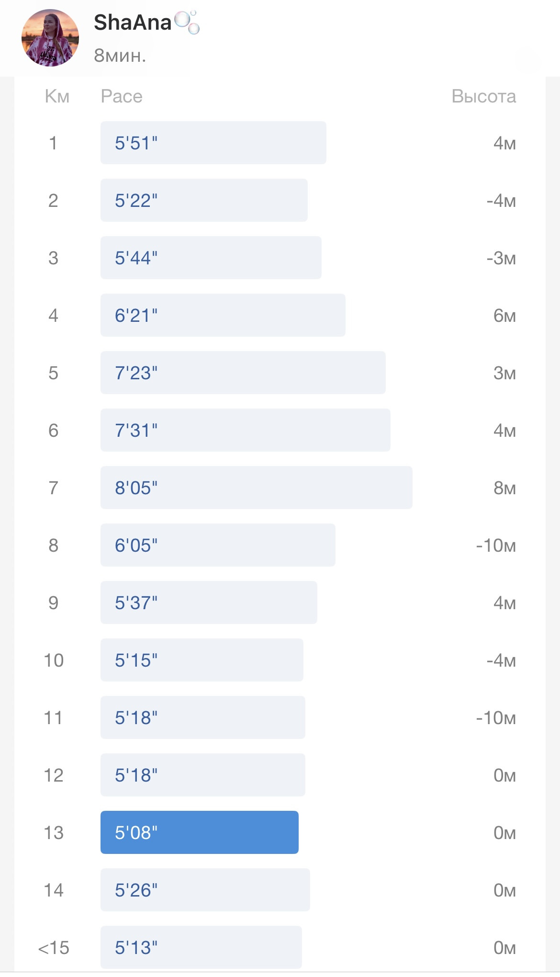This screenshot has width=560, height=977.
Task: Select the highlighted fastest 5'08" bar
Action: (x=200, y=832)
